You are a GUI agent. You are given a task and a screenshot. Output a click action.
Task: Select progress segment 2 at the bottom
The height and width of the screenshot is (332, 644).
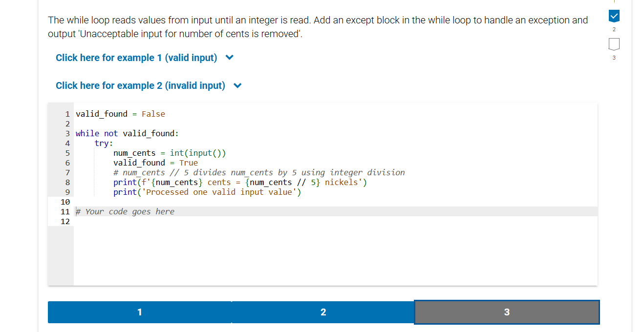pyautogui.click(x=323, y=312)
